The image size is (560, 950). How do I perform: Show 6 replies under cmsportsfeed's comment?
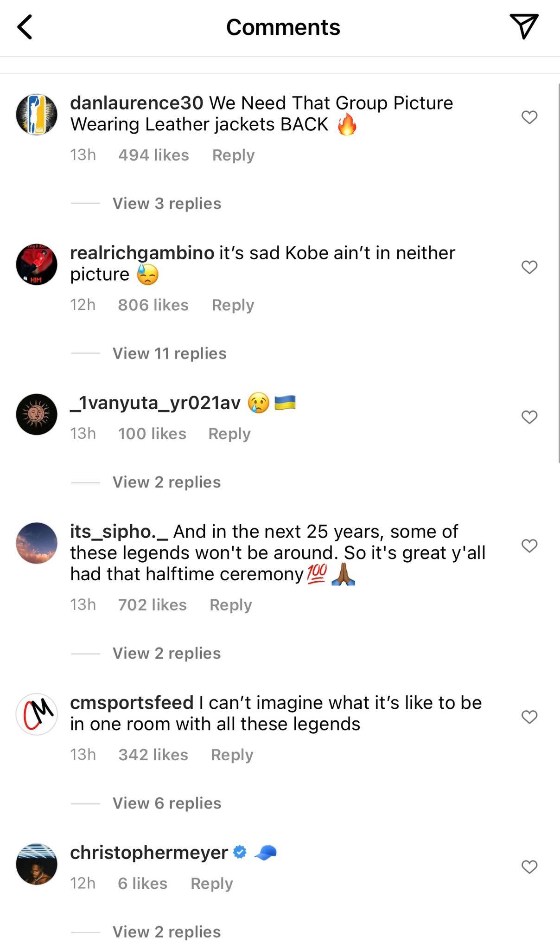(165, 802)
